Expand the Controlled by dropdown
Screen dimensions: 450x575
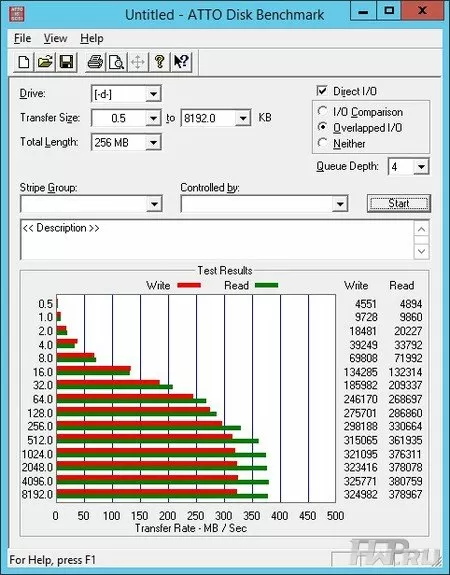click(x=340, y=204)
